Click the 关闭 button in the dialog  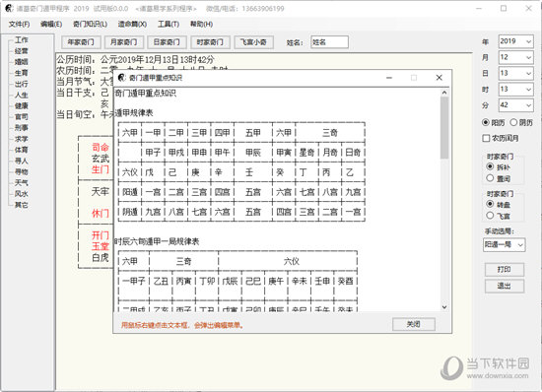point(414,324)
